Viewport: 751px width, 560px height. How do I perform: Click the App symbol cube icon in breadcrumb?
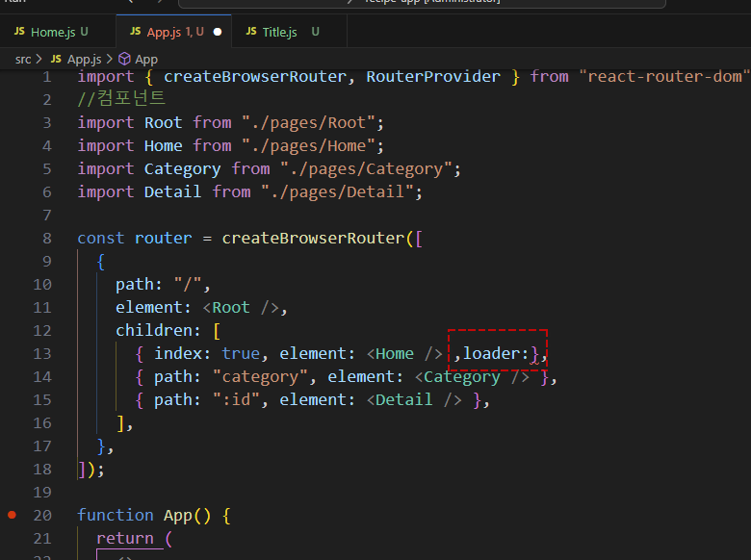point(124,59)
